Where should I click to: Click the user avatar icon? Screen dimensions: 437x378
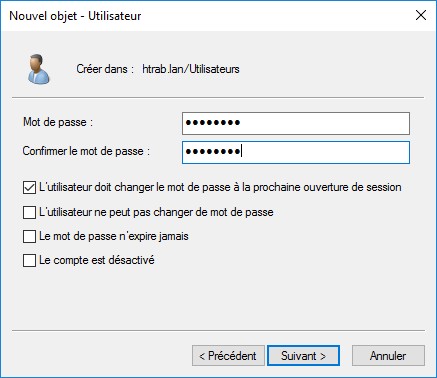pyautogui.click(x=39, y=69)
